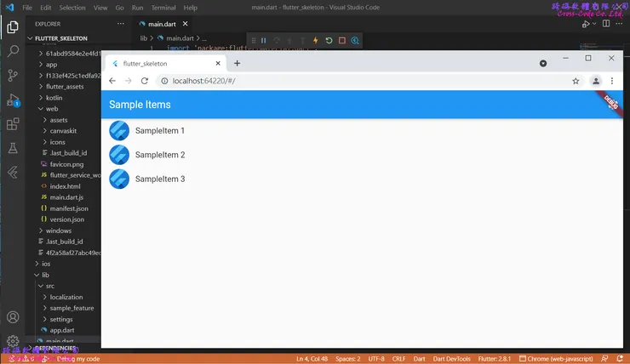
Task: Open the Selection menu
Action: coord(72,8)
